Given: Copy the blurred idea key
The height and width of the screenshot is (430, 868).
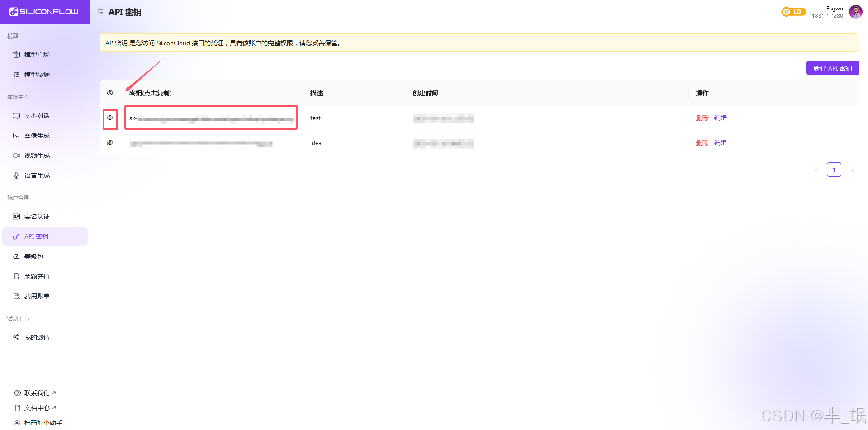Looking at the screenshot, I should (201, 143).
